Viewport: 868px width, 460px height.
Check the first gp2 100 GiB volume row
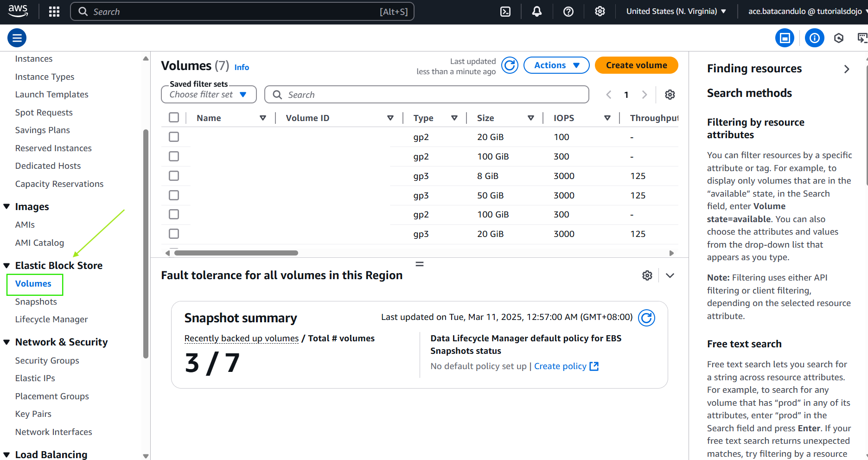click(174, 156)
